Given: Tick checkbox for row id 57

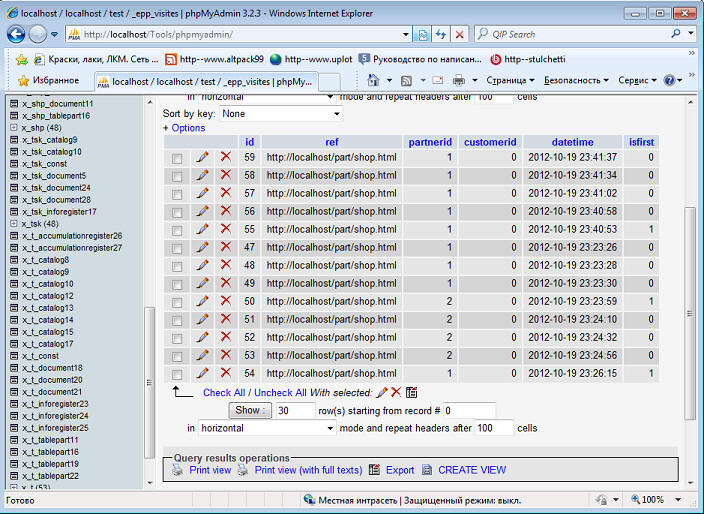Looking at the screenshot, I should coord(177,194).
